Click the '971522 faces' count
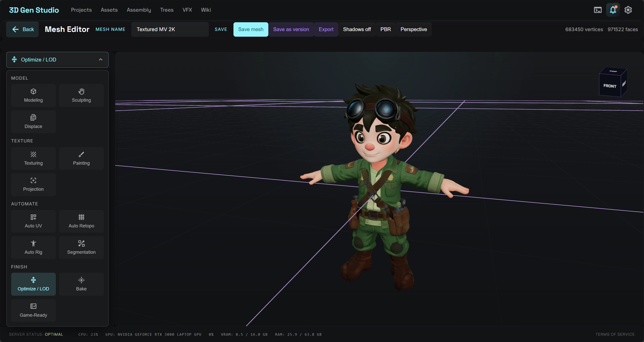The image size is (644, 342). [623, 29]
